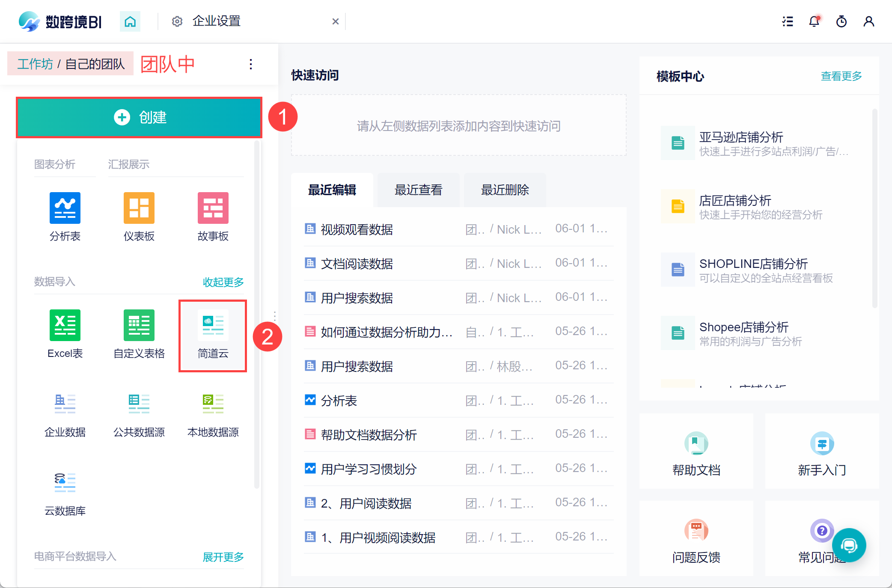
Task: Switch to the 最近删除 tab
Action: pyautogui.click(x=505, y=190)
